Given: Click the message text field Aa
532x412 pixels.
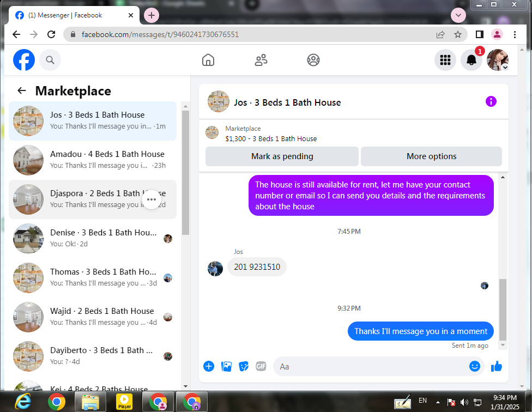Looking at the screenshot, I should click(372, 366).
